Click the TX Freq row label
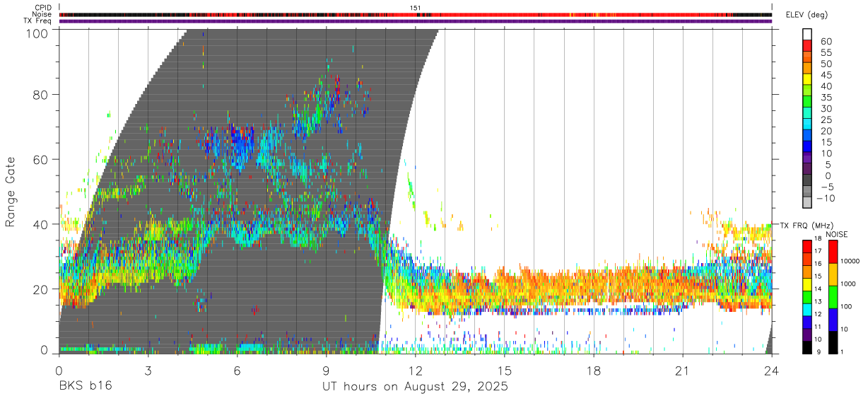Image resolution: width=868 pixels, height=401 pixels. pos(37,21)
